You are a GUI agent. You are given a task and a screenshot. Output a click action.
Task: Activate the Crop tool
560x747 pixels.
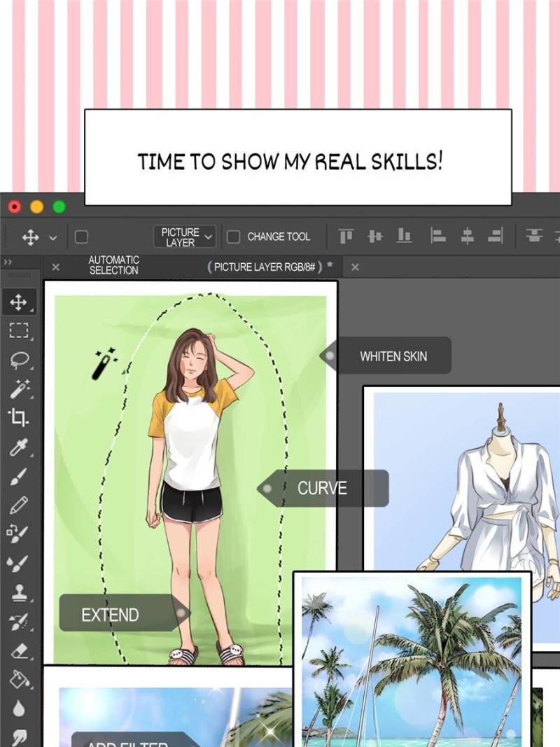18,418
